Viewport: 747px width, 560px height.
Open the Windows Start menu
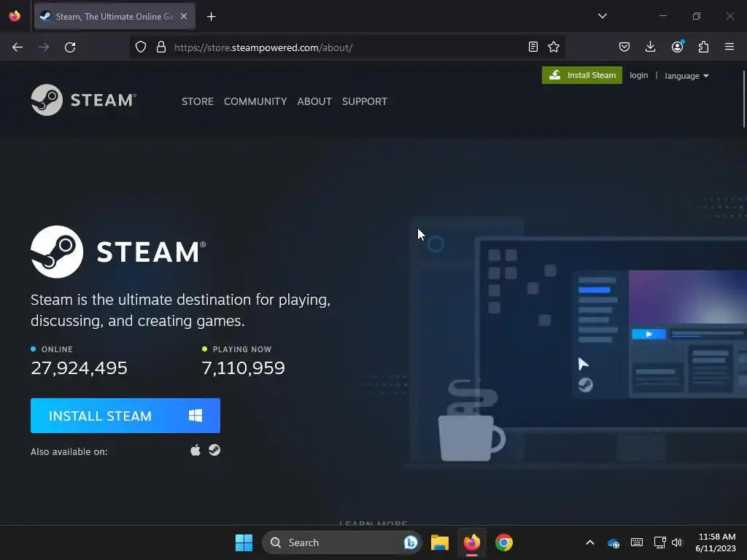click(x=244, y=542)
